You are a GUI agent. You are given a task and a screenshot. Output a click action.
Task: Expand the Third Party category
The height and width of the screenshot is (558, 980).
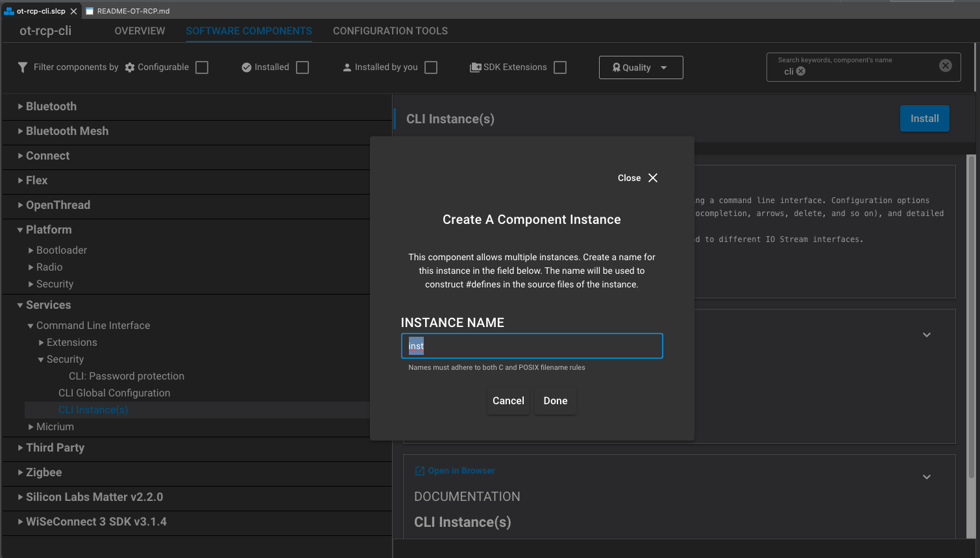[x=21, y=448]
